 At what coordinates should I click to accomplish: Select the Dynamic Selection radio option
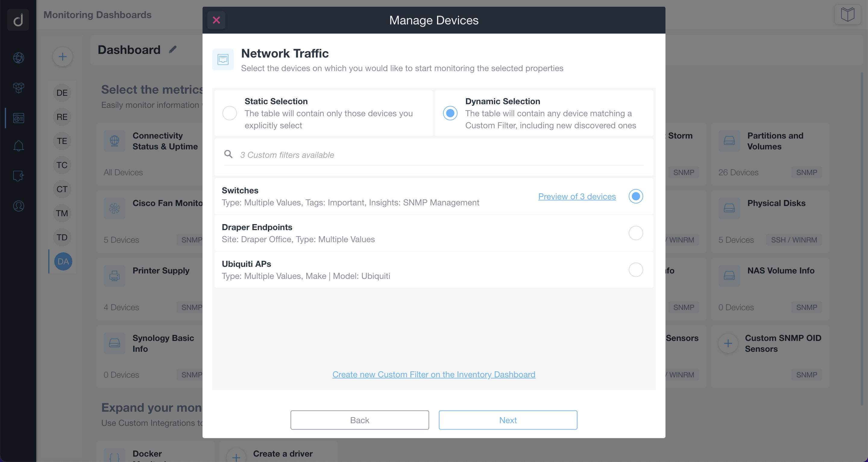click(450, 113)
